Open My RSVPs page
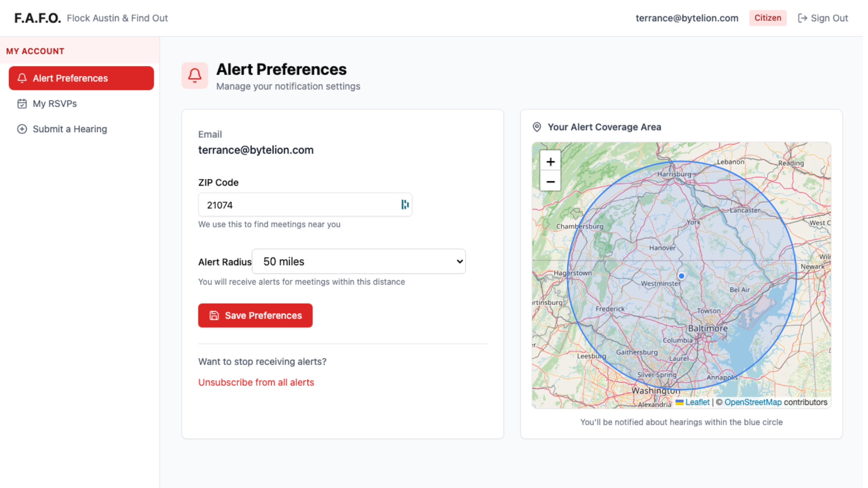This screenshot has width=868, height=488. coord(55,104)
